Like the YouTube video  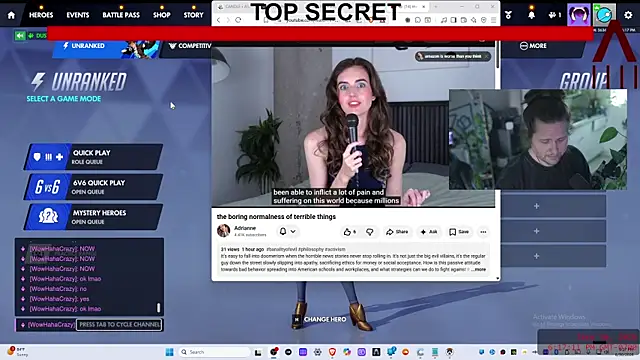click(350, 232)
